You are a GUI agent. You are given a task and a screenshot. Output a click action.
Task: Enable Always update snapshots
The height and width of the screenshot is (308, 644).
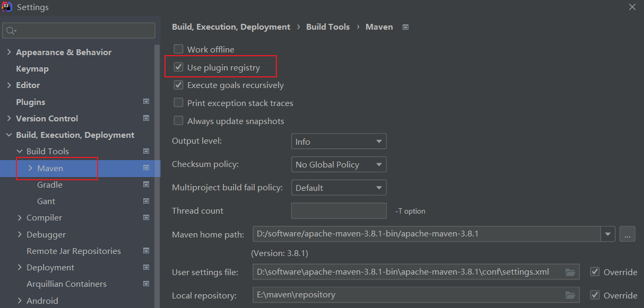(x=178, y=121)
